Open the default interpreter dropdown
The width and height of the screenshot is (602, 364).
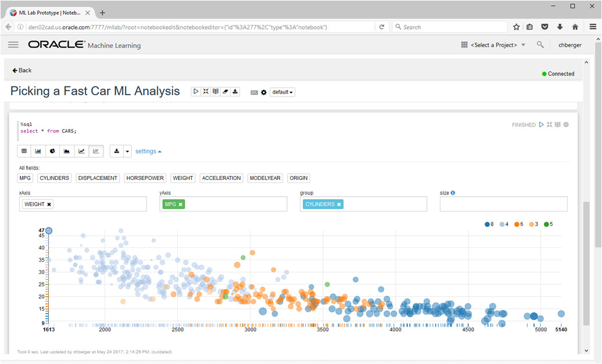[x=282, y=92]
